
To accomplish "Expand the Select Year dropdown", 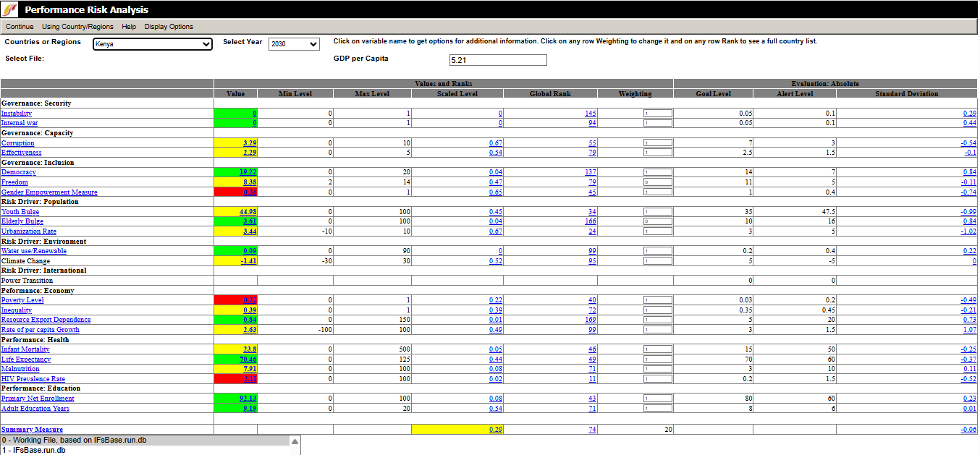I will 294,44.
